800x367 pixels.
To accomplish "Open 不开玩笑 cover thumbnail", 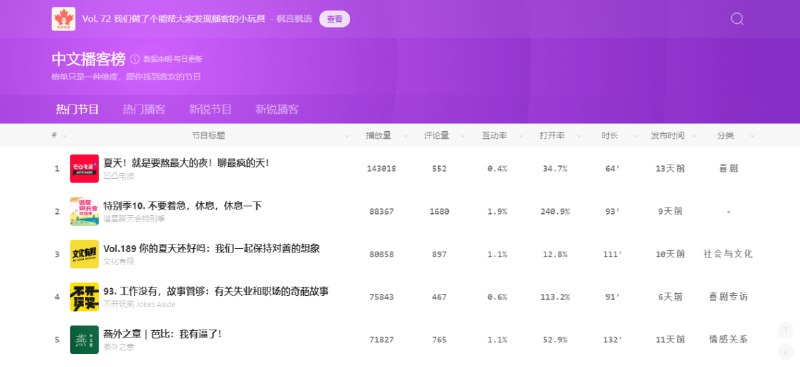I will point(84,297).
